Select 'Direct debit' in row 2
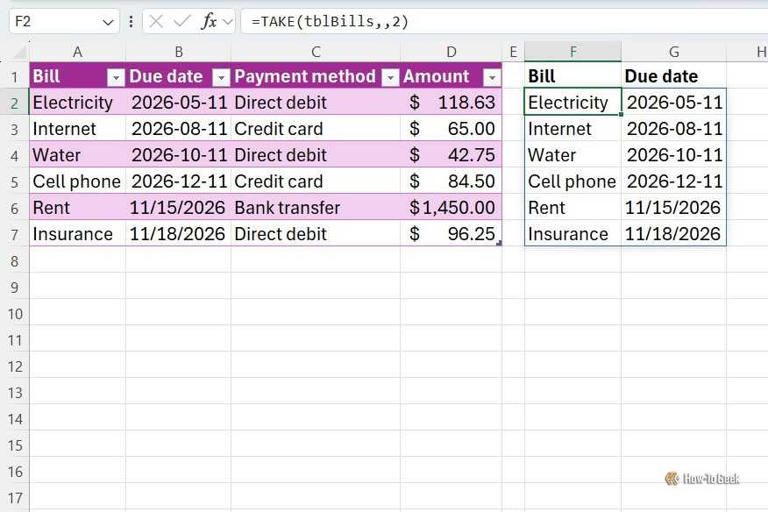This screenshot has width=768, height=512. tap(316, 102)
